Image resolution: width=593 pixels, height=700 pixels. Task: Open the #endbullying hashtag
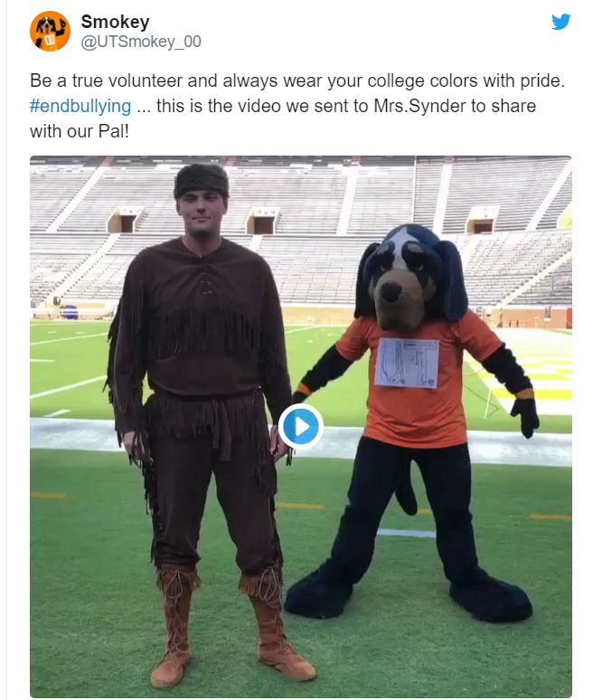[80, 106]
